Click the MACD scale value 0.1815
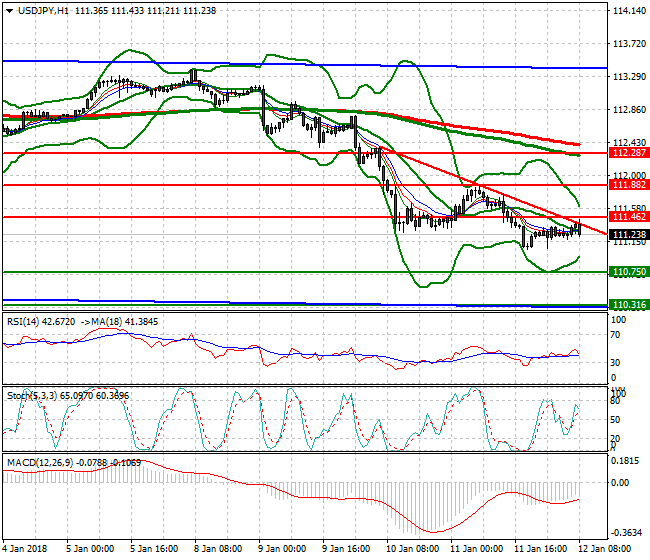The image size is (650, 560). [x=626, y=461]
